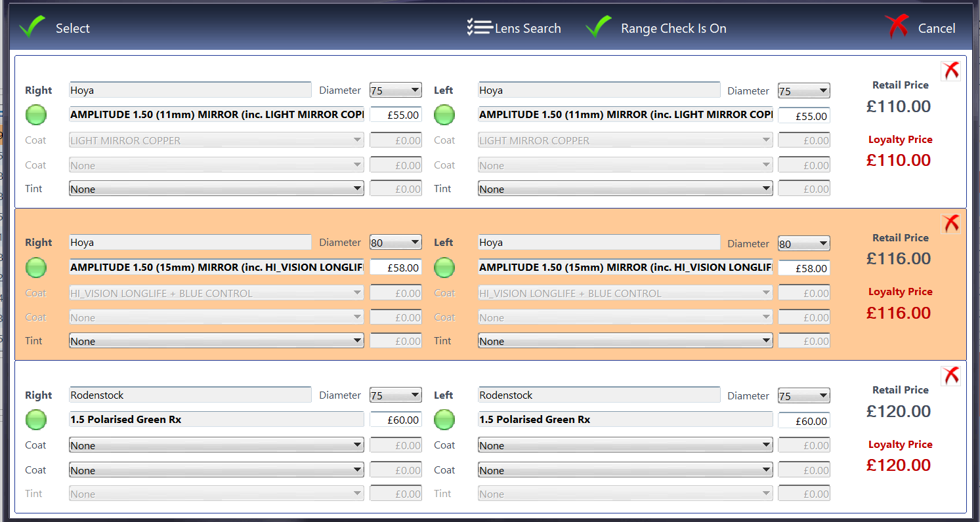980x522 pixels.
Task: Click the Range Check green checkmark icon
Action: click(x=598, y=28)
